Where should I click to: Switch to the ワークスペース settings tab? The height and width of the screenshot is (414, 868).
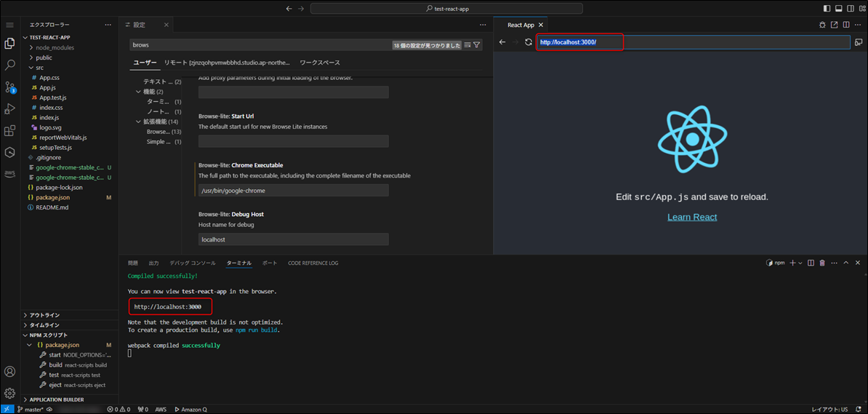click(x=320, y=63)
